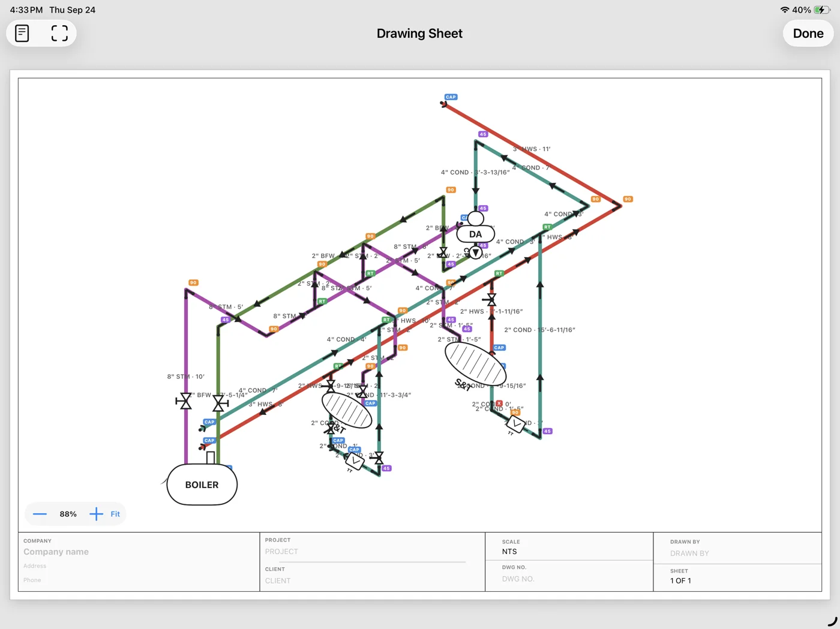Viewport: 840px width, 629px height.
Task: Select the valve beside the bottom-center 45 tag
Action: click(x=378, y=458)
